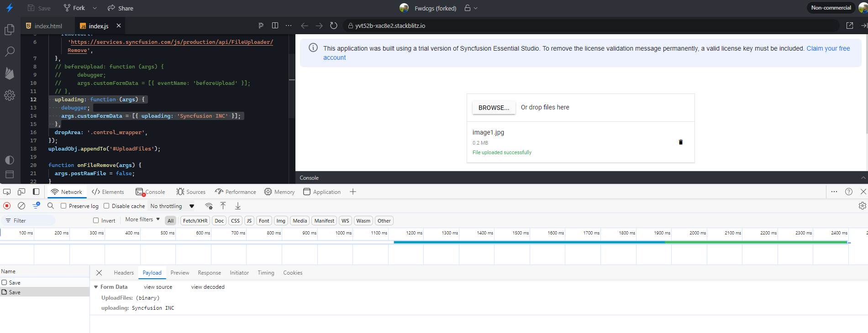The width and height of the screenshot is (868, 333).
Task: Switch to the Headers tab
Action: click(124, 273)
